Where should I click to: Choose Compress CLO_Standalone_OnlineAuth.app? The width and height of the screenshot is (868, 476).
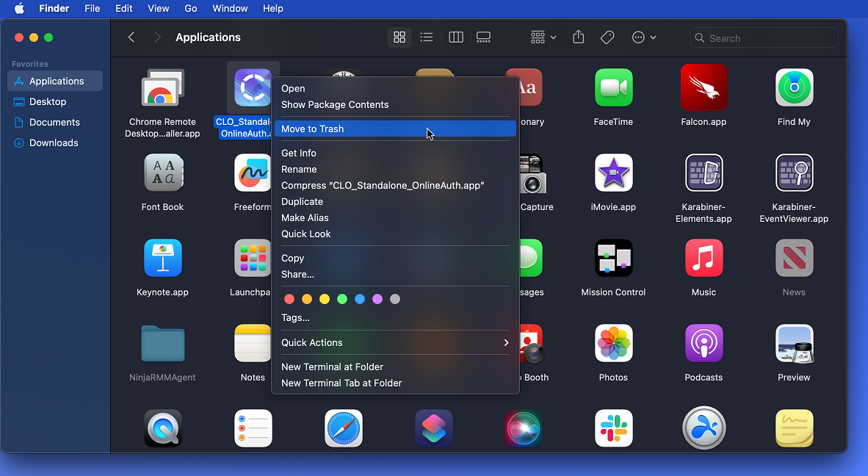pos(395,185)
